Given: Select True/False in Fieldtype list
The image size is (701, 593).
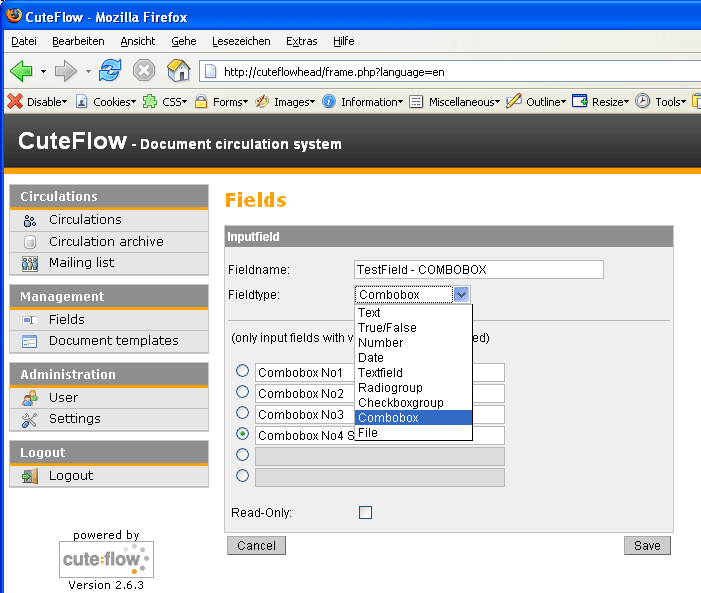Looking at the screenshot, I should 414,328.
